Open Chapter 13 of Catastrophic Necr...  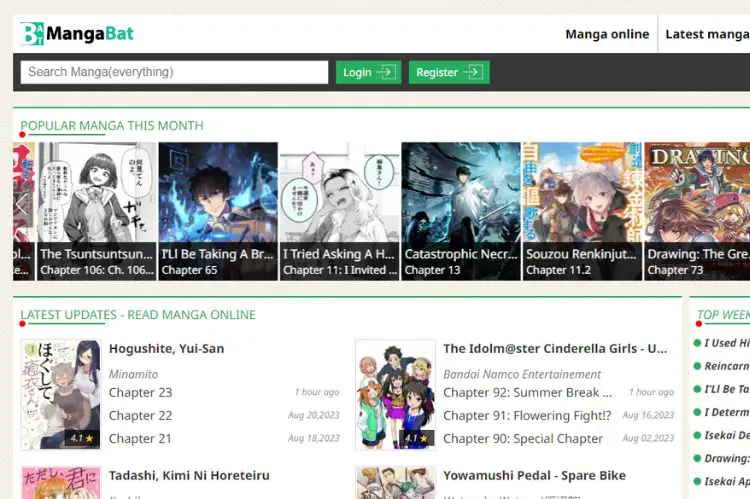click(432, 270)
